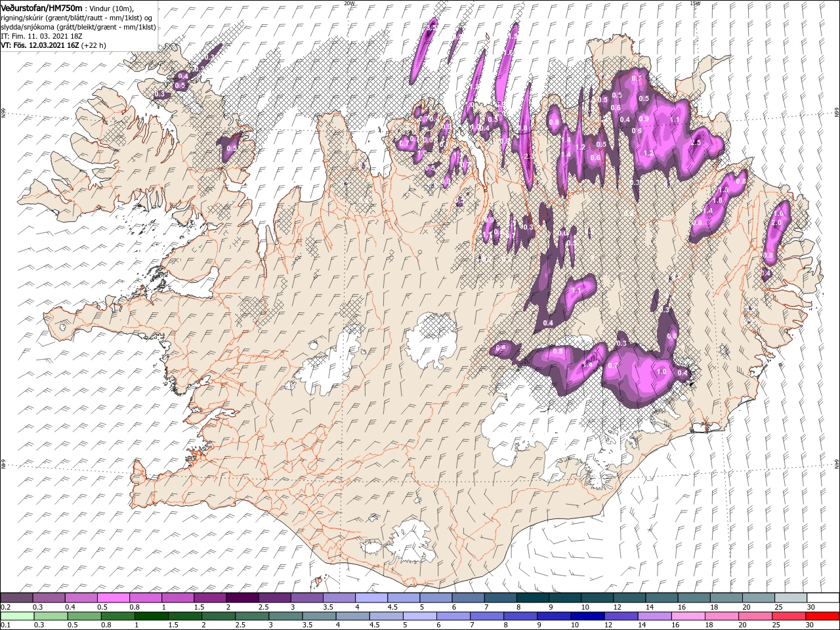Screen dimensions: 840x630
Task: Click the "2.3" snowfall value on the map
Action: point(530,156)
